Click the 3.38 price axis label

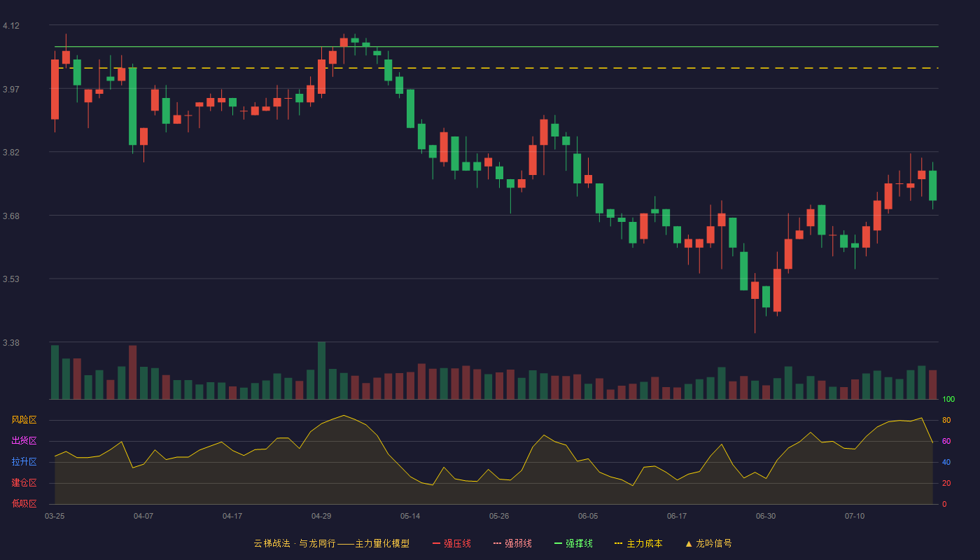(x=11, y=343)
